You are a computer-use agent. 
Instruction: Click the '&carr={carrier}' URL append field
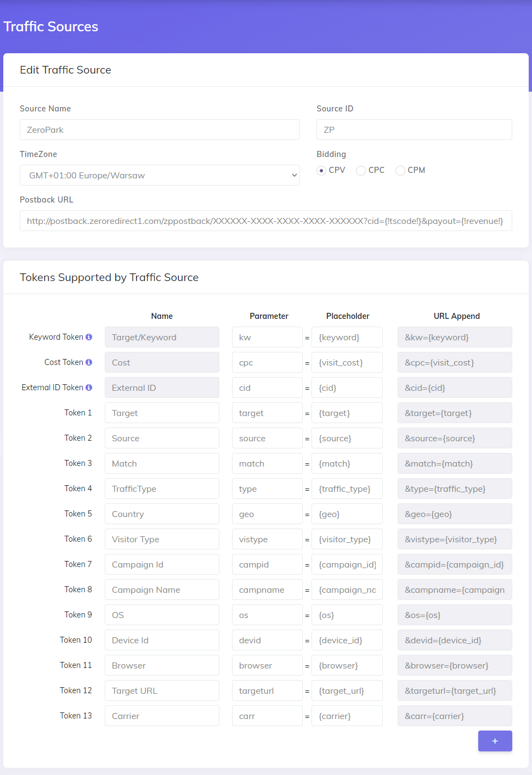455,716
